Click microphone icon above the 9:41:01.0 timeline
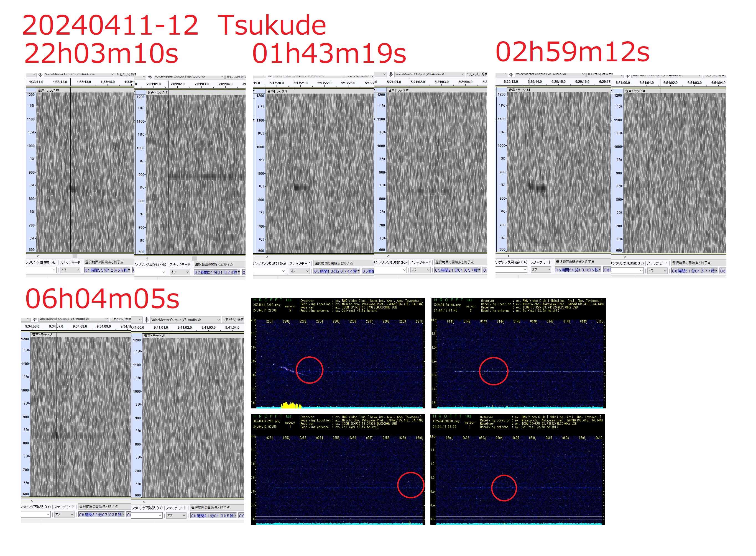 (x=146, y=320)
